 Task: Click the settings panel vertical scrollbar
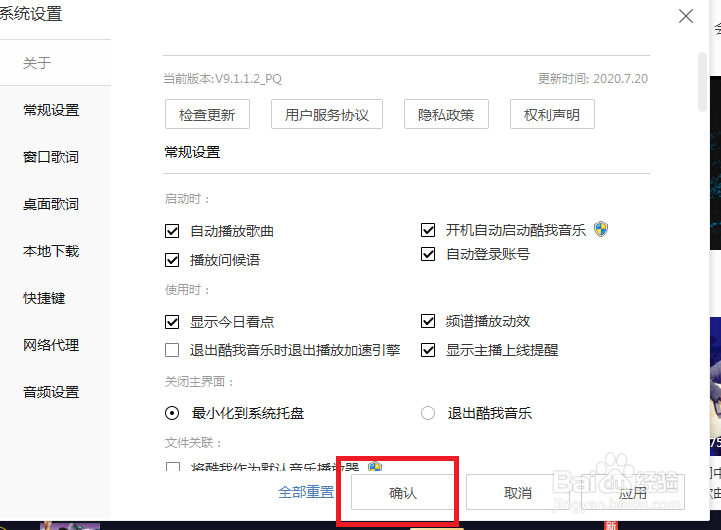[x=702, y=82]
